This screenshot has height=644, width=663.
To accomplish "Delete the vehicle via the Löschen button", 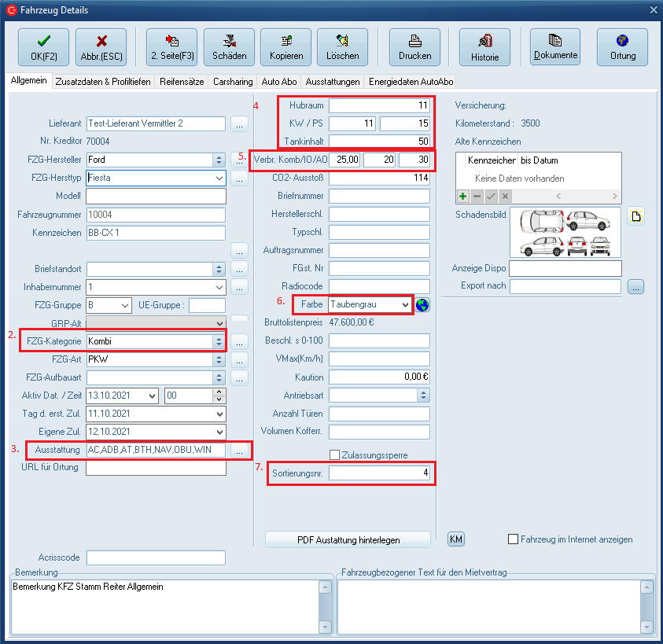I will [x=342, y=47].
